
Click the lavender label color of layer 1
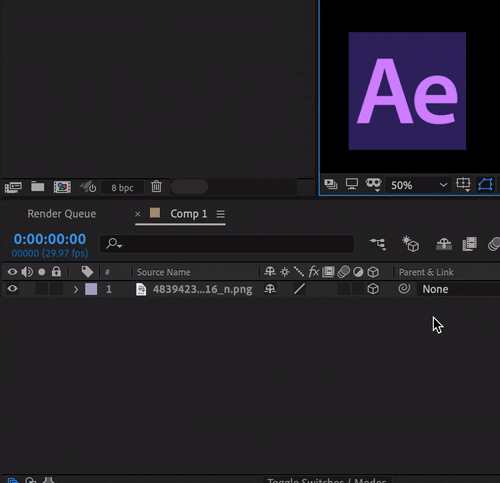(91, 289)
